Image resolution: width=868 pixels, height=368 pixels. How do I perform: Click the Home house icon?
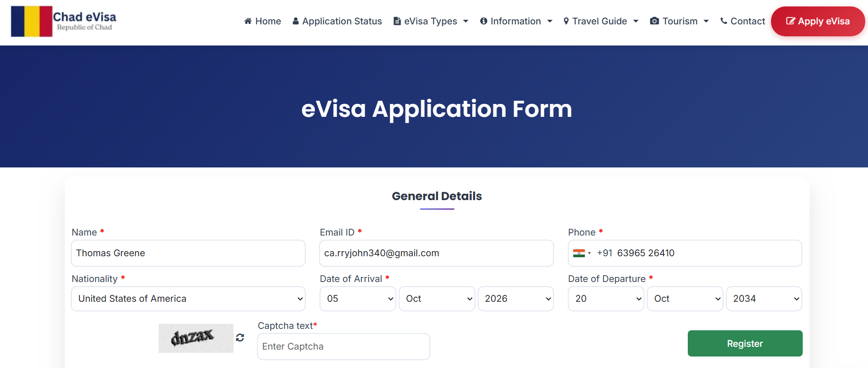[248, 21]
